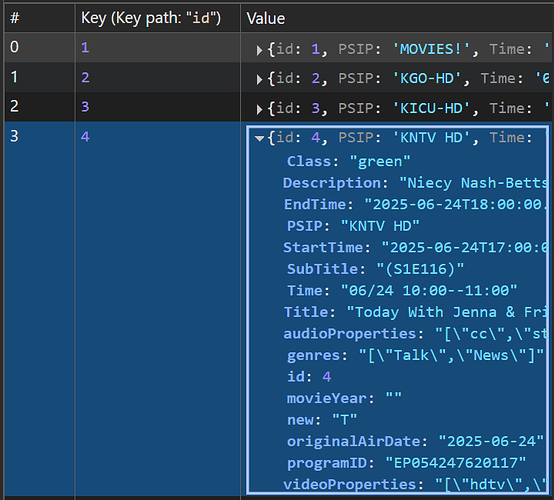554x500 pixels.
Task: Select the SubTitle (S1E116) property
Action: (x=375, y=269)
